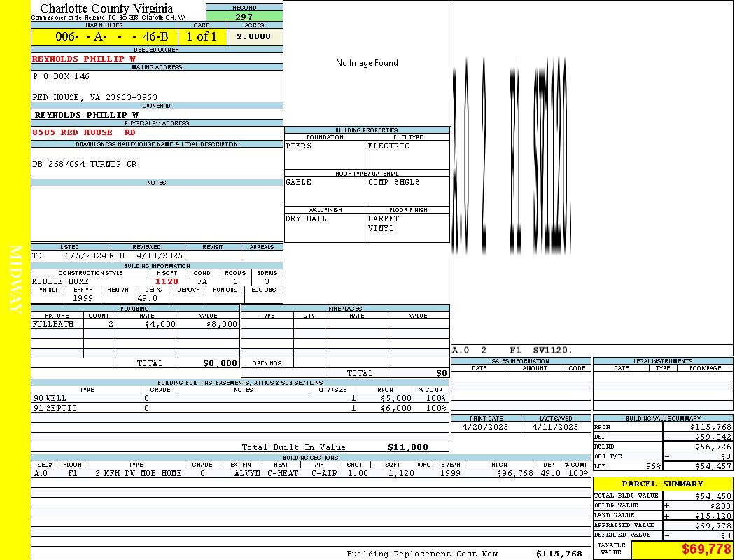The image size is (735, 560).
Task: Select the map number 006-A-46-B field
Action: tap(104, 37)
